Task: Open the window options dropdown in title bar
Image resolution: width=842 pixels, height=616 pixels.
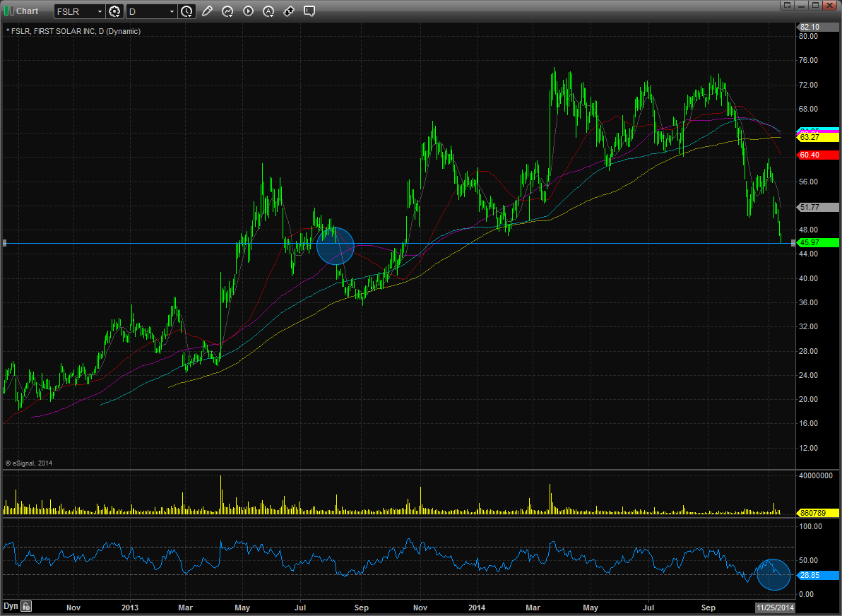Action: (x=787, y=5)
